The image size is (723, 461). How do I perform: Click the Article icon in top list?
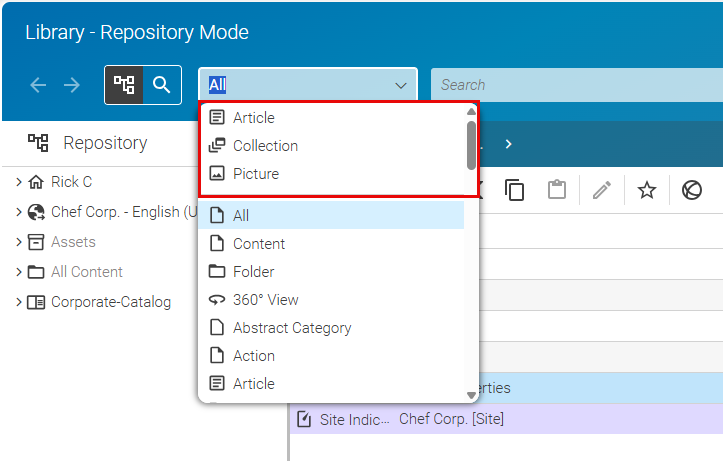tap(217, 117)
